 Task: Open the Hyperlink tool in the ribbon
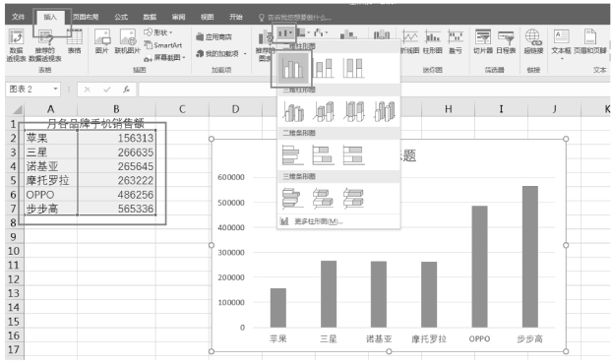coord(533,41)
